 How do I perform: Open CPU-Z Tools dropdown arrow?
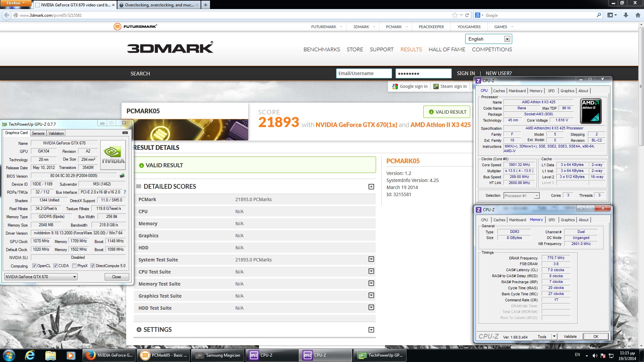[x=554, y=337]
